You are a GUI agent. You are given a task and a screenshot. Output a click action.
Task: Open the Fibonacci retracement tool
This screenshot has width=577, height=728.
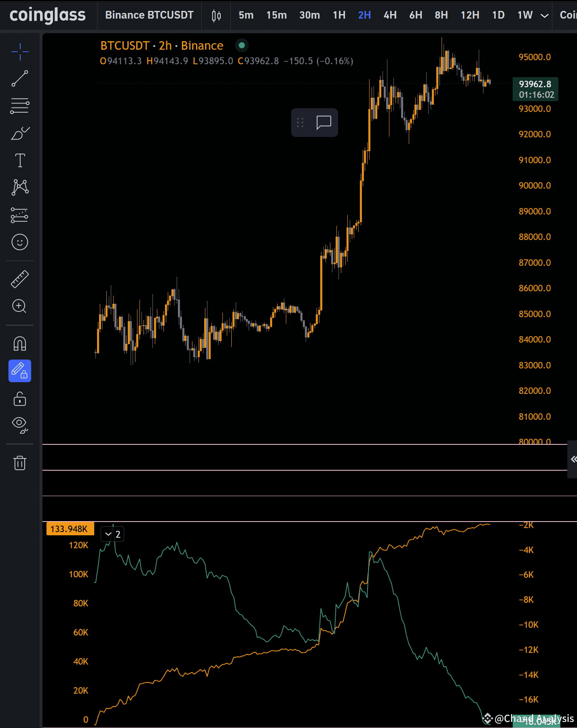(20, 106)
